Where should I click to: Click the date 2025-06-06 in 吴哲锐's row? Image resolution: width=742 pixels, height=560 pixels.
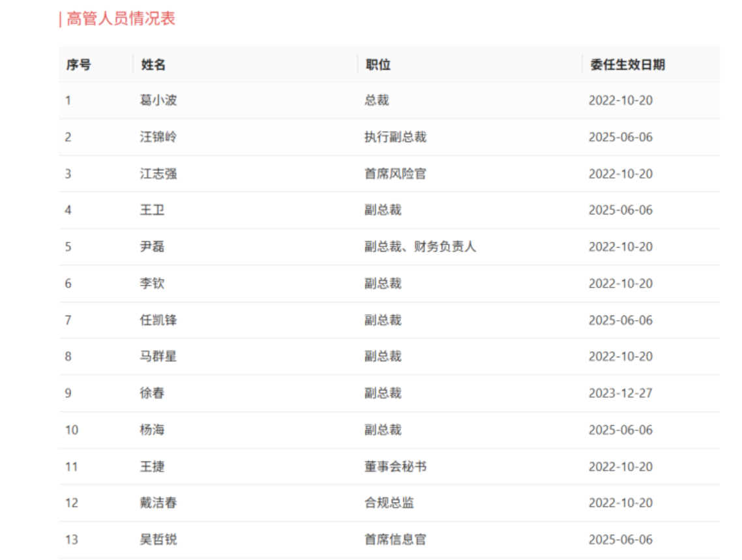pyautogui.click(x=621, y=540)
